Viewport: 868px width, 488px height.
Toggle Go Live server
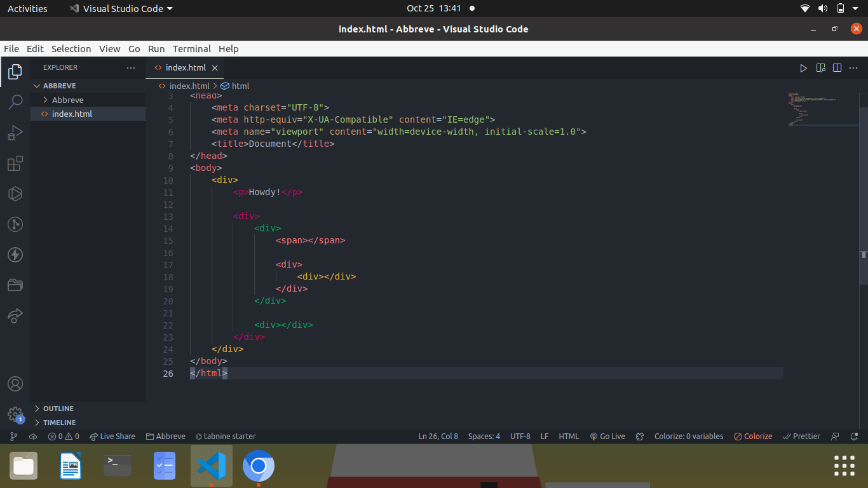607,437
